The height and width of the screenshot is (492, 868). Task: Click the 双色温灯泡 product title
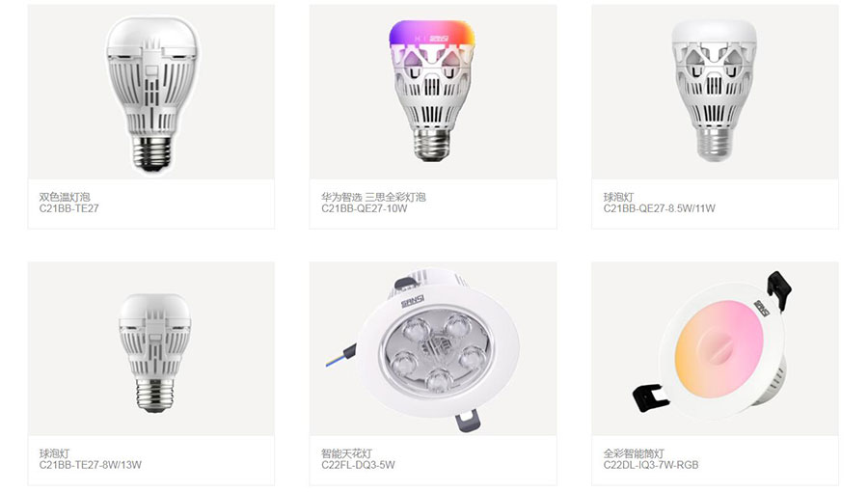[65, 197]
